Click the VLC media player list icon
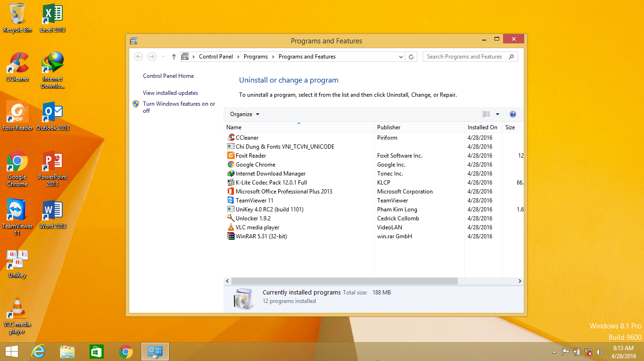 [231, 227]
